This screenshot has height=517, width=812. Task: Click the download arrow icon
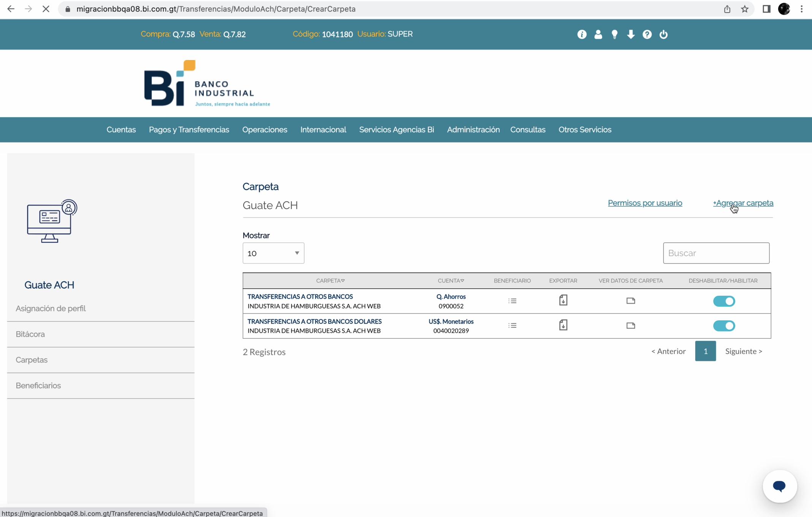pos(631,35)
